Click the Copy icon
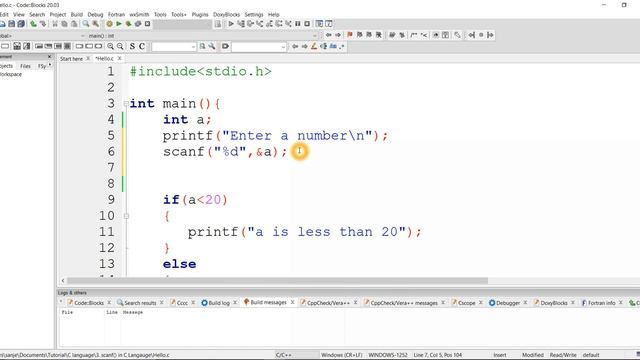This screenshot has height=360, width=640. click(x=64, y=24)
